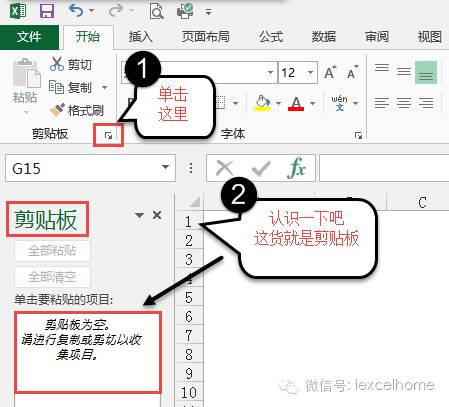Cancel formula entry with X icon
The image size is (449, 407).
point(224,168)
